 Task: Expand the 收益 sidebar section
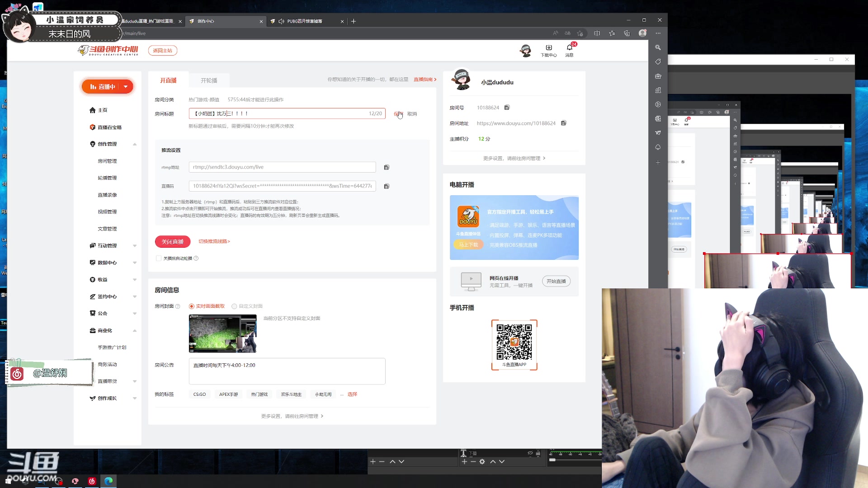point(135,280)
